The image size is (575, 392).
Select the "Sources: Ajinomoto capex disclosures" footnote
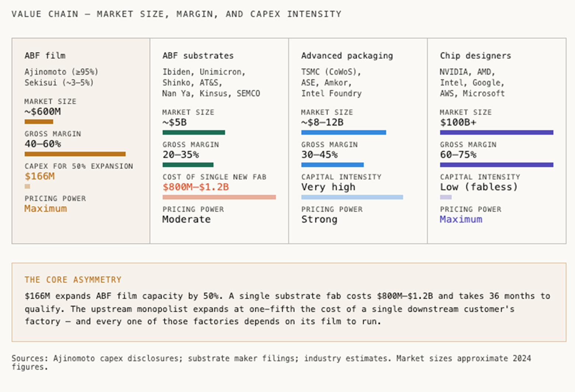click(x=271, y=363)
